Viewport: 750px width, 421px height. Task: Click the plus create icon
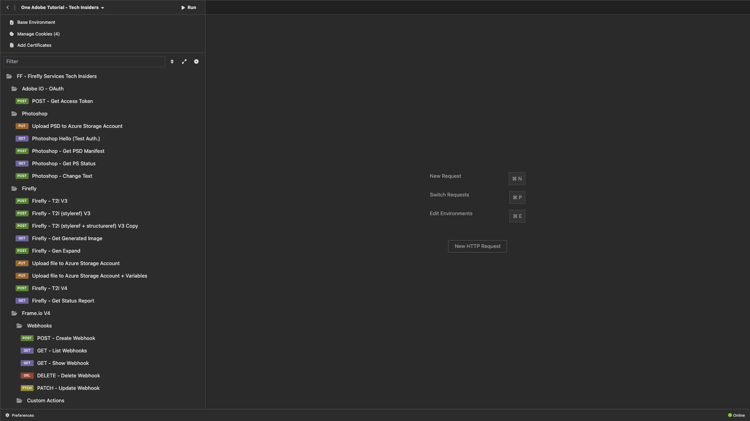coord(196,62)
